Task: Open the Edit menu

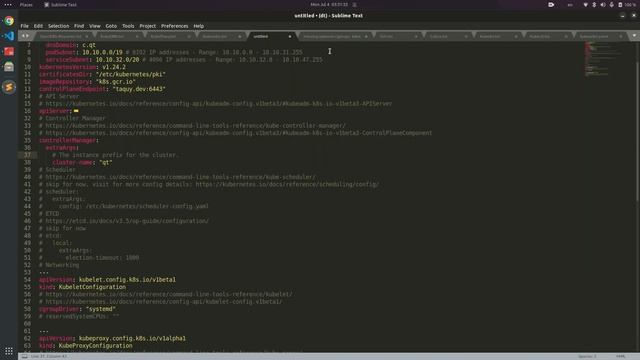Action: click(38, 26)
